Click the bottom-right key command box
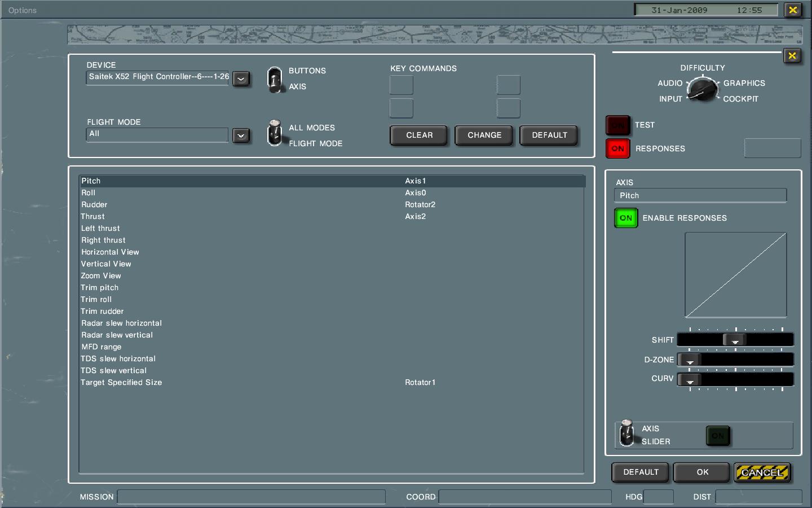The width and height of the screenshot is (812, 508). (508, 108)
